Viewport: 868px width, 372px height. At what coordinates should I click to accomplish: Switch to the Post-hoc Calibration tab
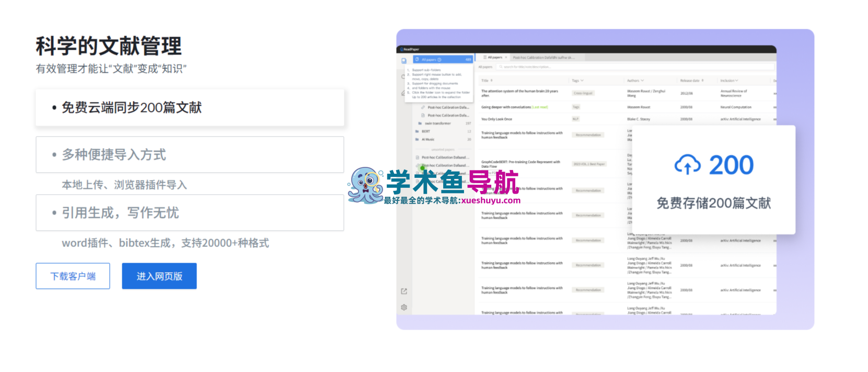pos(543,58)
